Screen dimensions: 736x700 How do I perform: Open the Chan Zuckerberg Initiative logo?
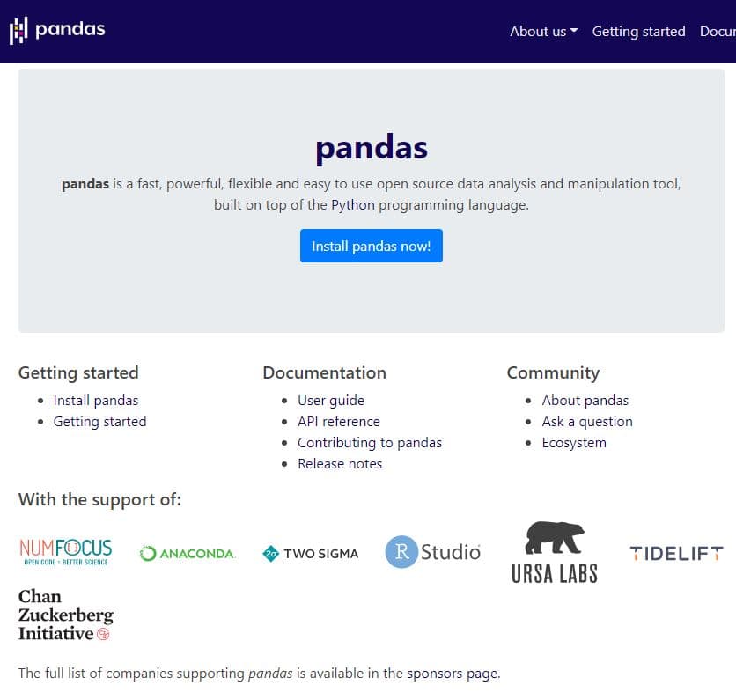66,615
